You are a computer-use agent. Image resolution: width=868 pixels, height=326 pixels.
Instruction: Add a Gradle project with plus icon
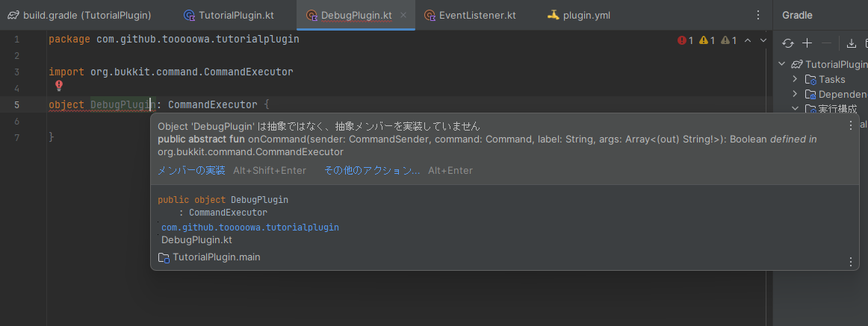pyautogui.click(x=807, y=43)
